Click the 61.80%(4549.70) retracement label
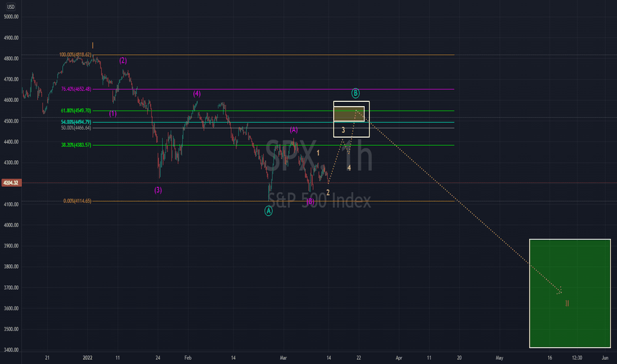The height and width of the screenshot is (364, 617). click(x=76, y=111)
